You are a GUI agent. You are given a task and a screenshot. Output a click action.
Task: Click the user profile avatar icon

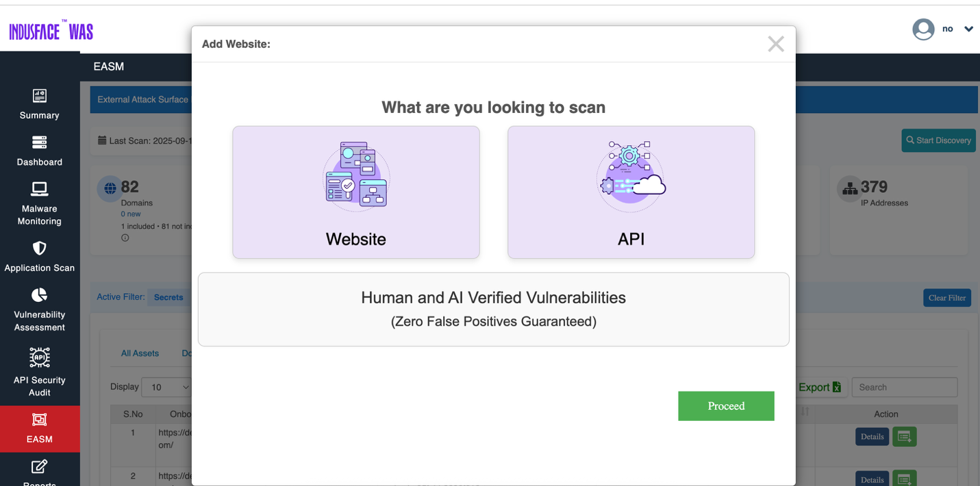pyautogui.click(x=923, y=29)
